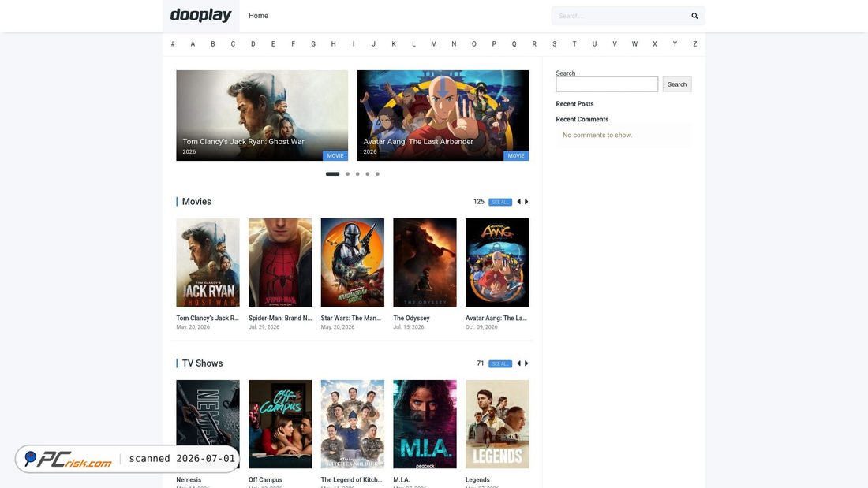This screenshot has width=868, height=488.
Task: Open the Jack Ryan Ghost War movie poster
Action: tap(208, 263)
